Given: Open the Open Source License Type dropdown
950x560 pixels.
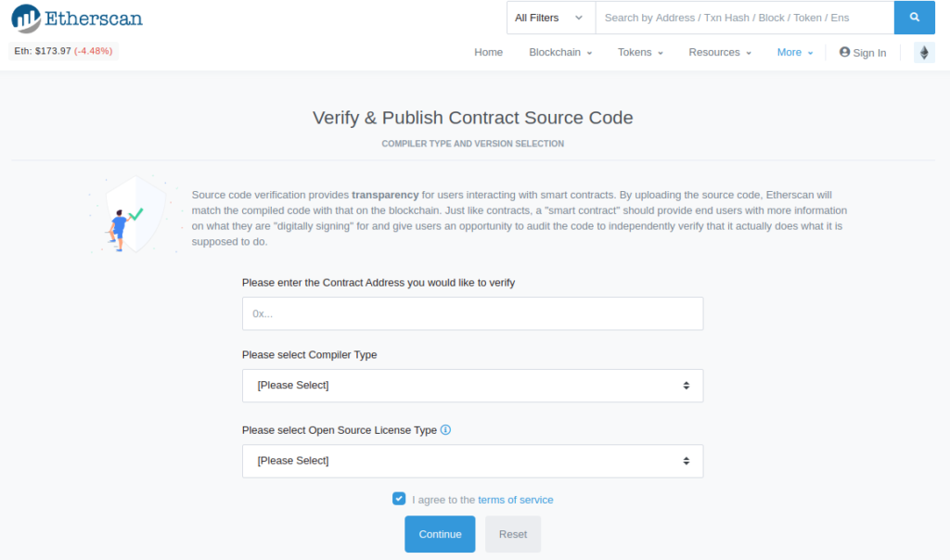Looking at the screenshot, I should [x=472, y=461].
